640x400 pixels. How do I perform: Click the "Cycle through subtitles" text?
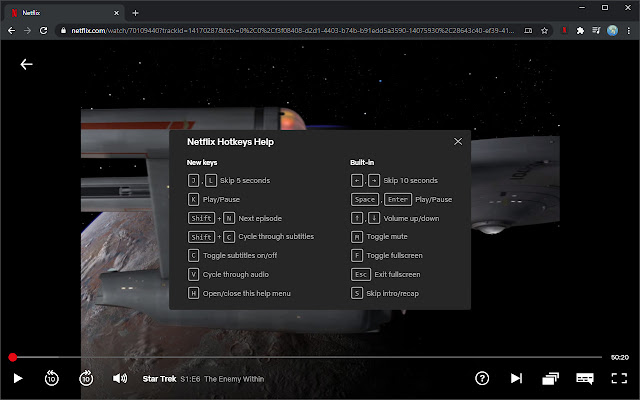[x=276, y=237]
